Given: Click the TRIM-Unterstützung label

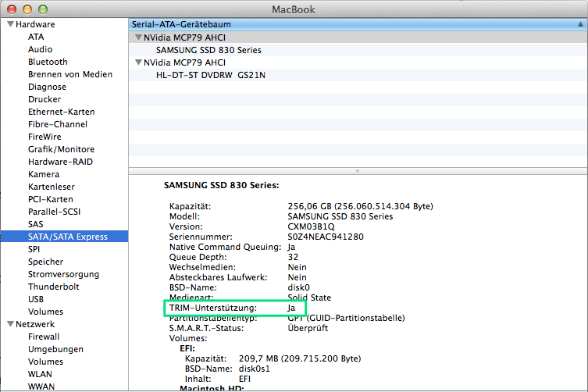Looking at the screenshot, I should coord(213,308).
